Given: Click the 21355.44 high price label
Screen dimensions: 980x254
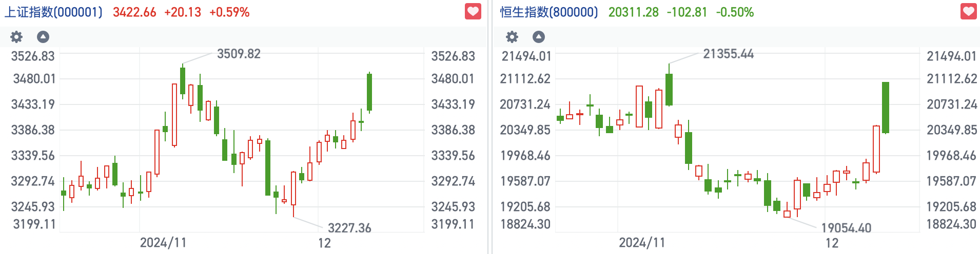Looking at the screenshot, I should click(728, 54).
